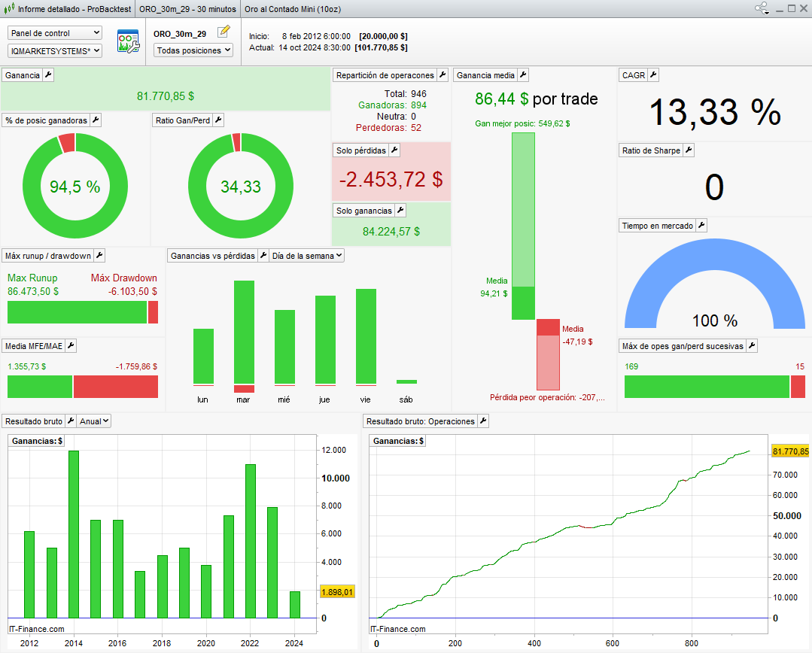Image resolution: width=812 pixels, height=653 pixels.
Task: Click wrench next to Repartición de operaciones
Action: point(442,75)
